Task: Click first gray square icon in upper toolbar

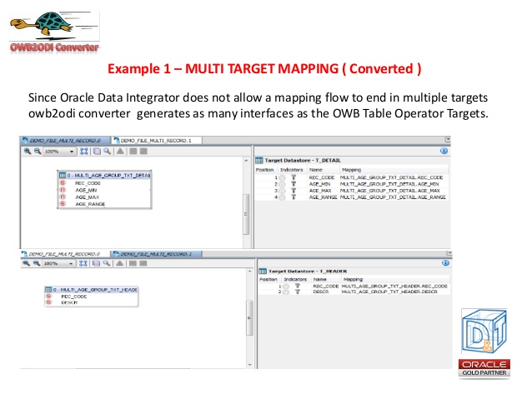Action: pyautogui.click(x=133, y=152)
